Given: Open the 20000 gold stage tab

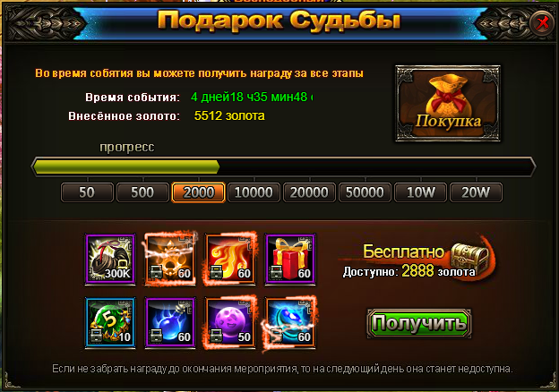Looking at the screenshot, I should click(309, 192).
